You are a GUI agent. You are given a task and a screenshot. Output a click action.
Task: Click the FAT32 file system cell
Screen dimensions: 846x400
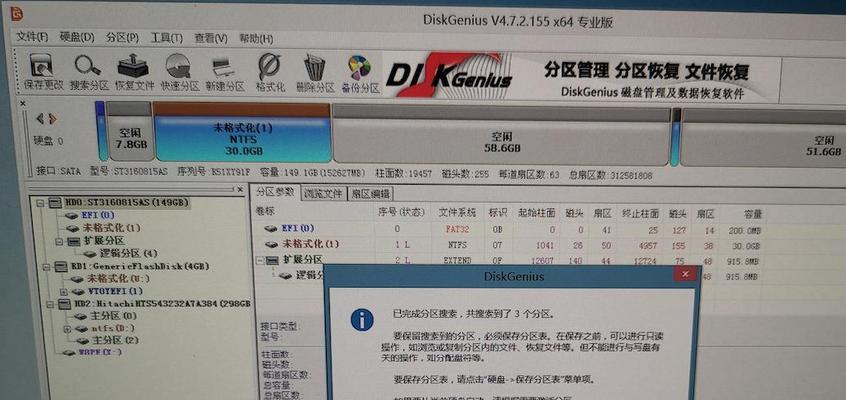tap(457, 229)
